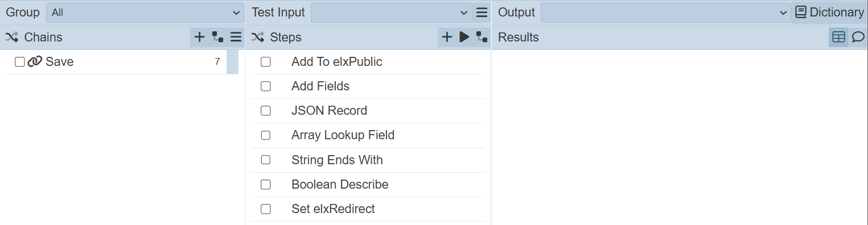Select the String Ends With step
868x225 pixels.
point(337,160)
